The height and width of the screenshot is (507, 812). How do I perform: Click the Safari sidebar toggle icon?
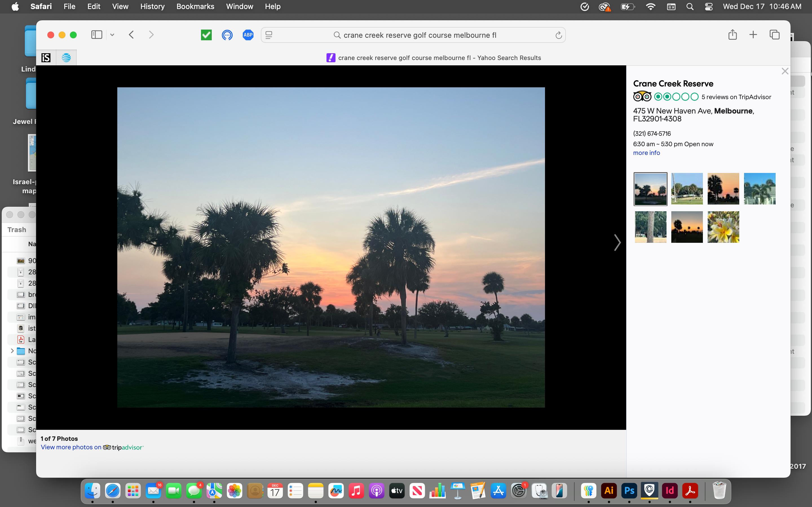click(97, 35)
